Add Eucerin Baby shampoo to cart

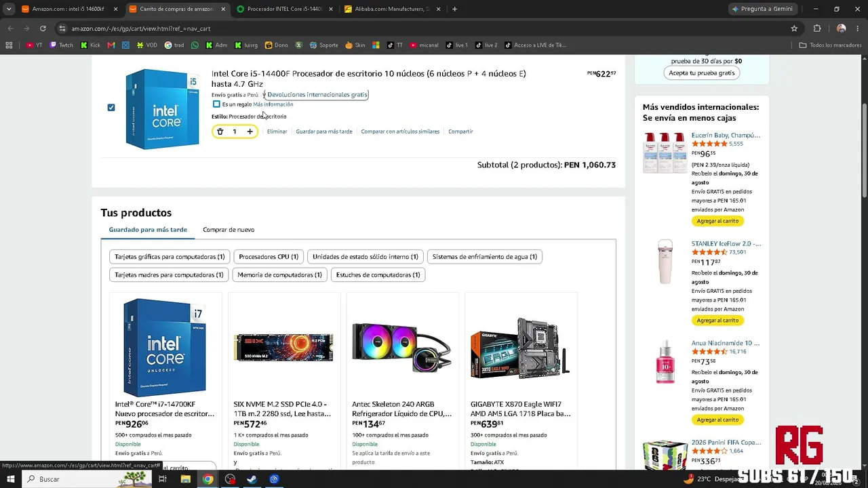point(717,221)
